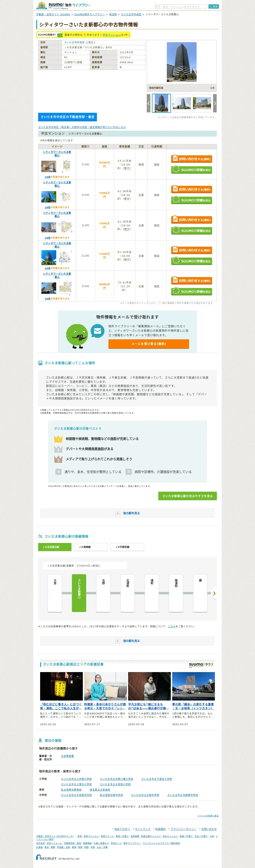Select 南浦和 station on the route line
This screenshot has height=868, width=255.
[x=176, y=593]
